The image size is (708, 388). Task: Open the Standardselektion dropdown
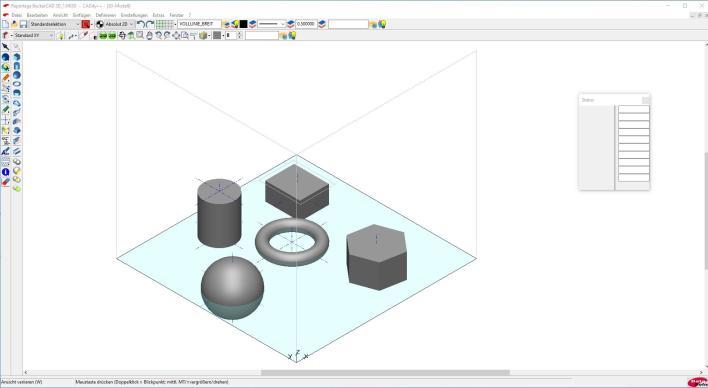[x=54, y=24]
